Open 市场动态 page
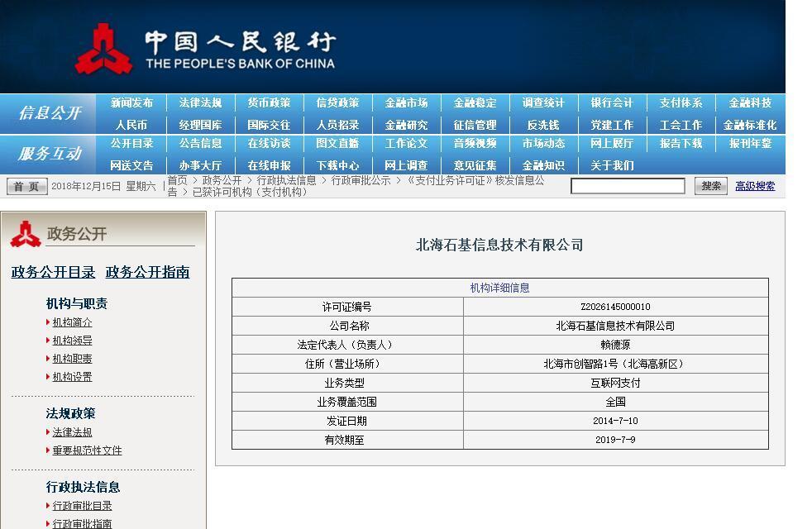Screen dimensions: 812x529 (x=543, y=143)
